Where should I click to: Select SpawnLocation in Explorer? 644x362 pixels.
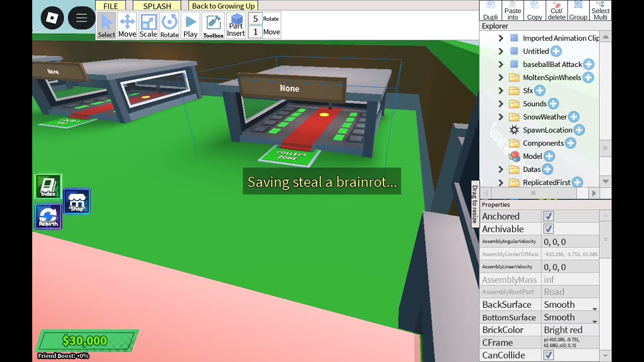547,130
